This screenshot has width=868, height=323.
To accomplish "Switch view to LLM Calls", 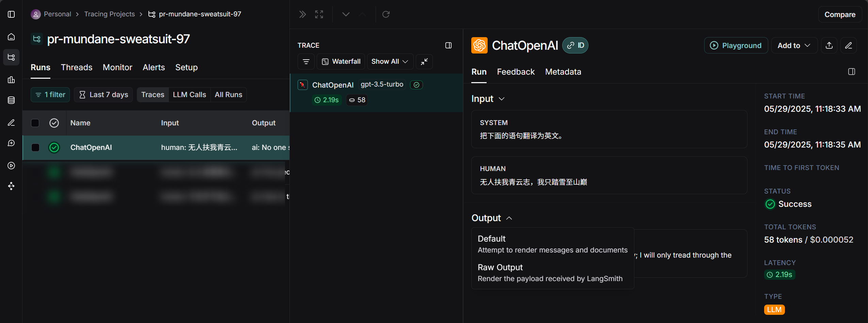I will click(x=189, y=95).
